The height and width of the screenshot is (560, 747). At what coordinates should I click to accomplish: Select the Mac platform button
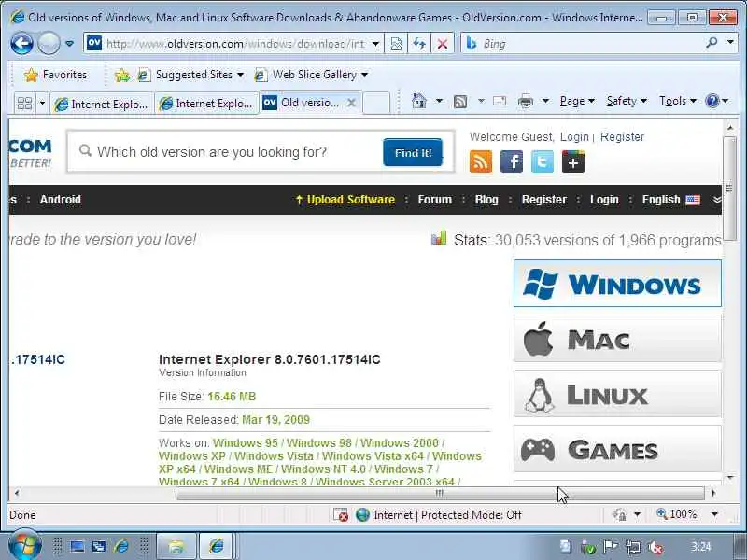coord(617,340)
